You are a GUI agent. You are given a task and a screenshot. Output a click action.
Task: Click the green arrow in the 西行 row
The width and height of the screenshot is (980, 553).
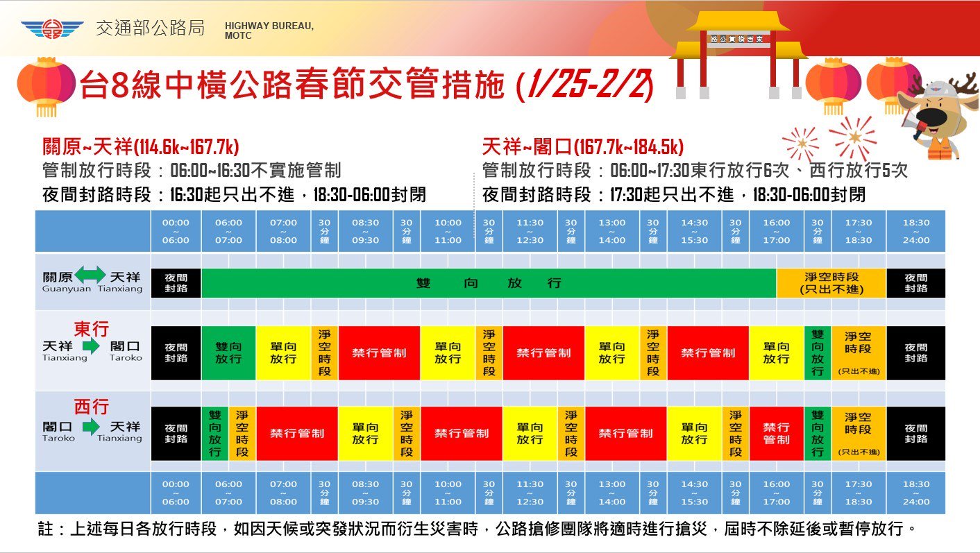tap(91, 427)
